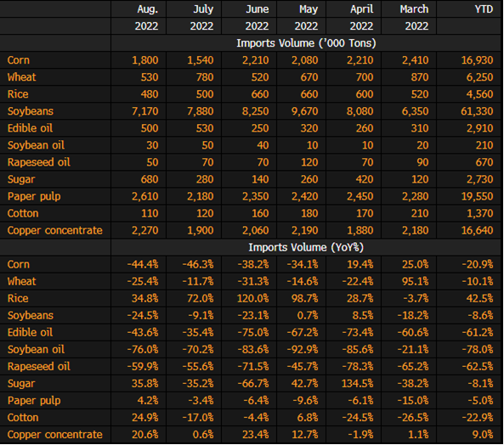Screen dimensions: 504x445
Task: Select the March 2022 column header
Action: [414, 17]
